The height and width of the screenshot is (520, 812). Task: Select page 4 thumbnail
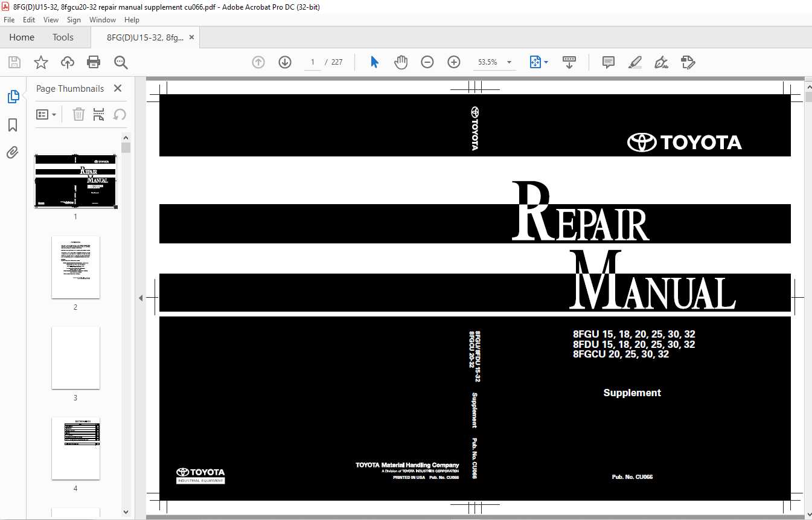tap(75, 448)
